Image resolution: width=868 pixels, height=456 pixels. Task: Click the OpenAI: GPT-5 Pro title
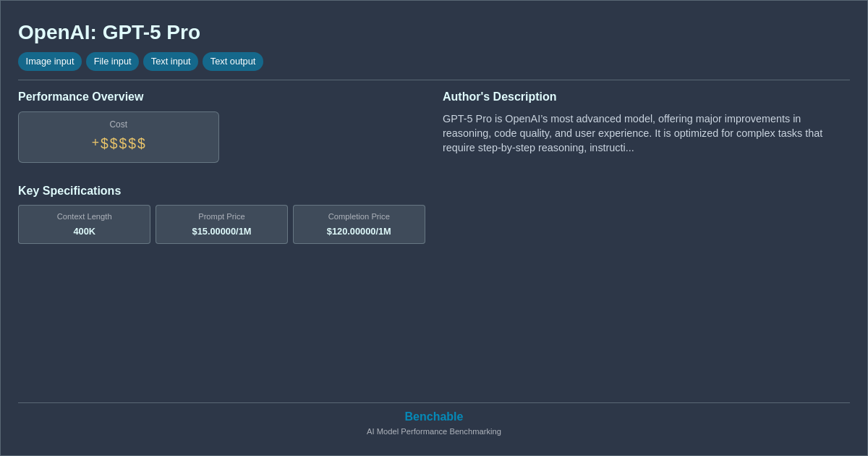pyautogui.click(x=109, y=33)
